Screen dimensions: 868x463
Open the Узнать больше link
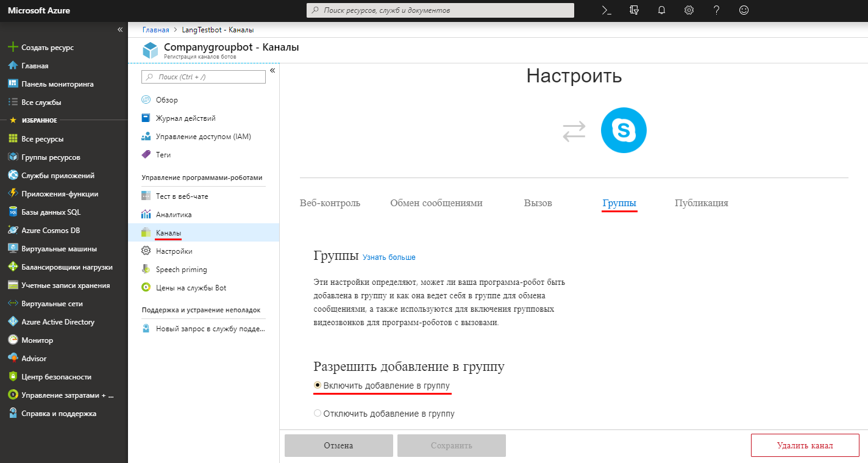pos(389,257)
